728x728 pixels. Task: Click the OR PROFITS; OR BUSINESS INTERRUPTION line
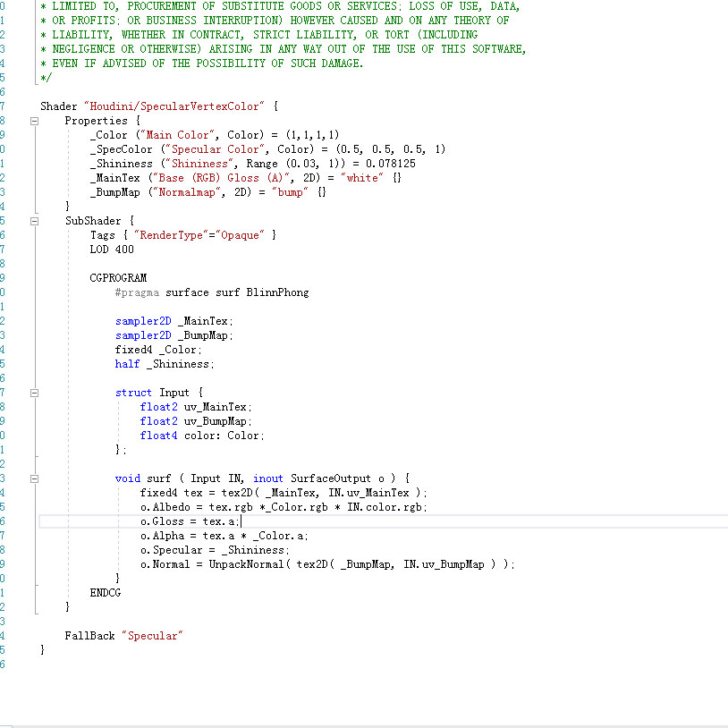click(x=275, y=21)
